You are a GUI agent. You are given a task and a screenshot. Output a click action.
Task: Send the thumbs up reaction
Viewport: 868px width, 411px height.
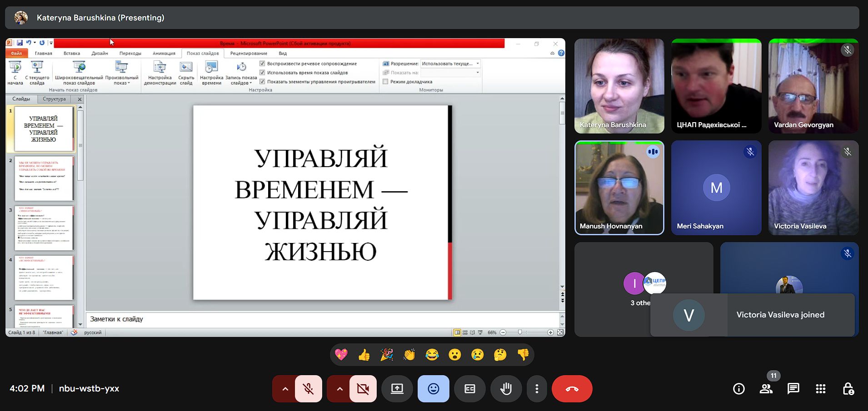pos(364,355)
